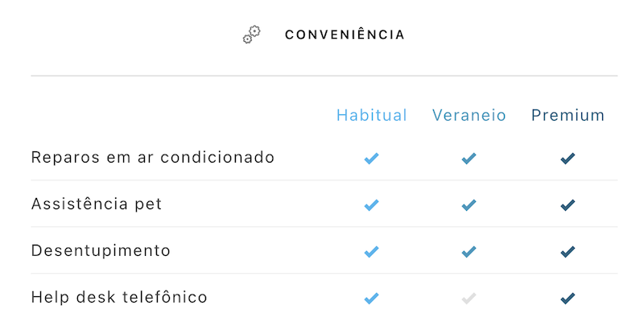
Task: Click the gears icon beside Conveniência
Action: [251, 35]
